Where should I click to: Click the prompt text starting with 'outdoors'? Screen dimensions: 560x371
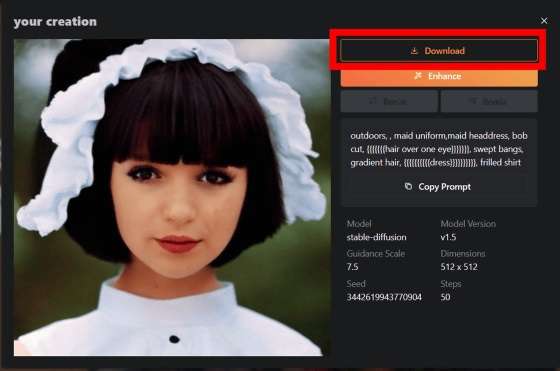439,149
